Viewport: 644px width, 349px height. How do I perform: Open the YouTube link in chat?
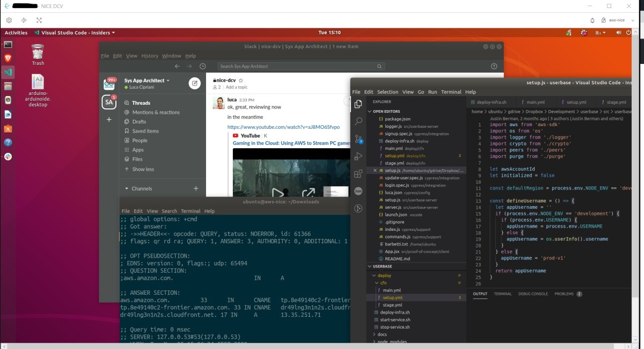283,127
